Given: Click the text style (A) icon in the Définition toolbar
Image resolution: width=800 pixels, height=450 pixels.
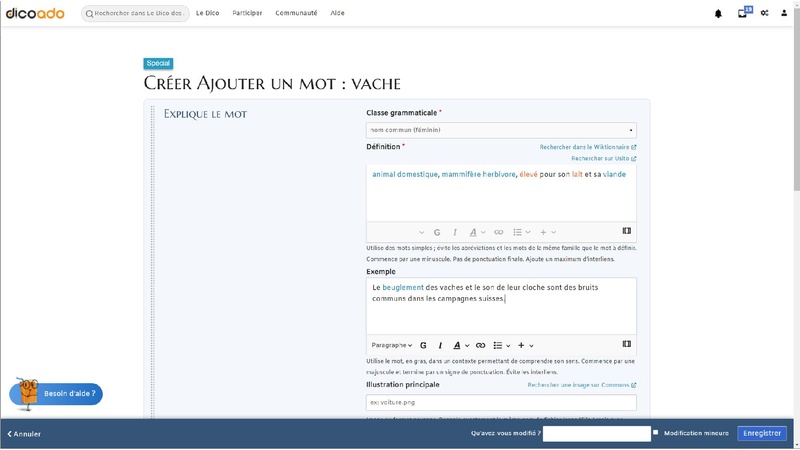Looking at the screenshot, I should (473, 232).
